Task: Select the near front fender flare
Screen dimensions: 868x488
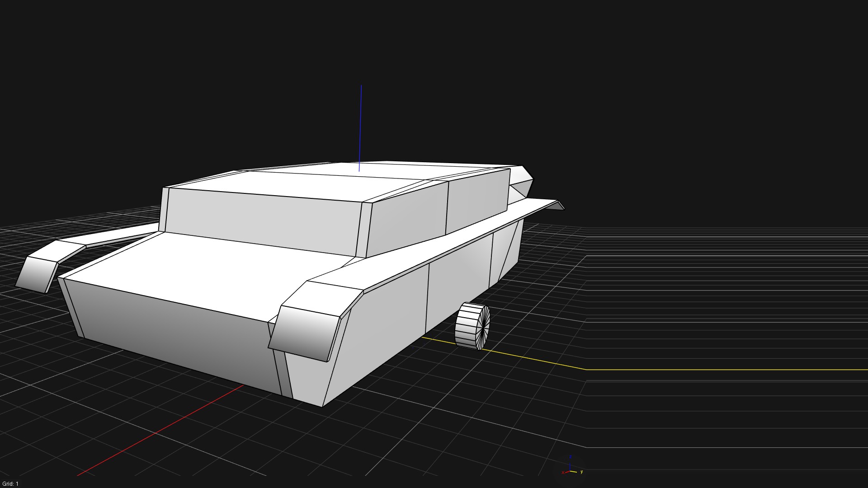Action: [x=304, y=332]
